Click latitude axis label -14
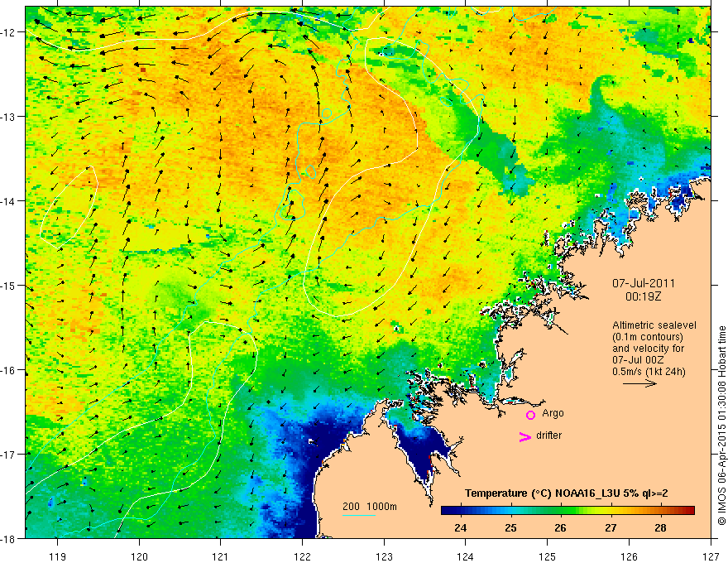The height and width of the screenshot is (563, 728). coord(8,201)
